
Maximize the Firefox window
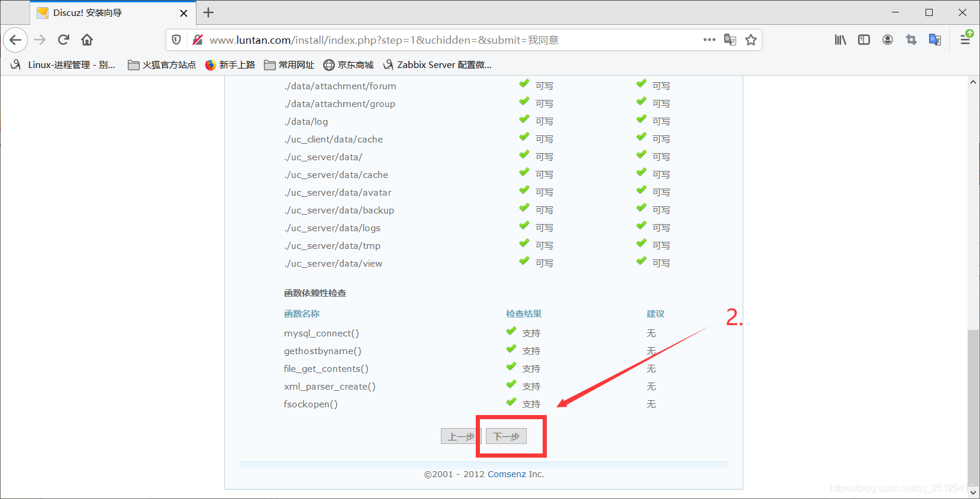coord(929,12)
